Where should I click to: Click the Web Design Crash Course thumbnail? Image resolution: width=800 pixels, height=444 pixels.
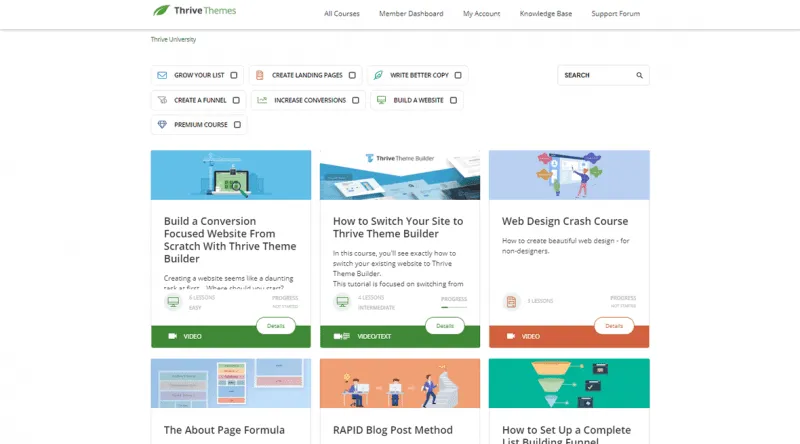[x=569, y=175]
